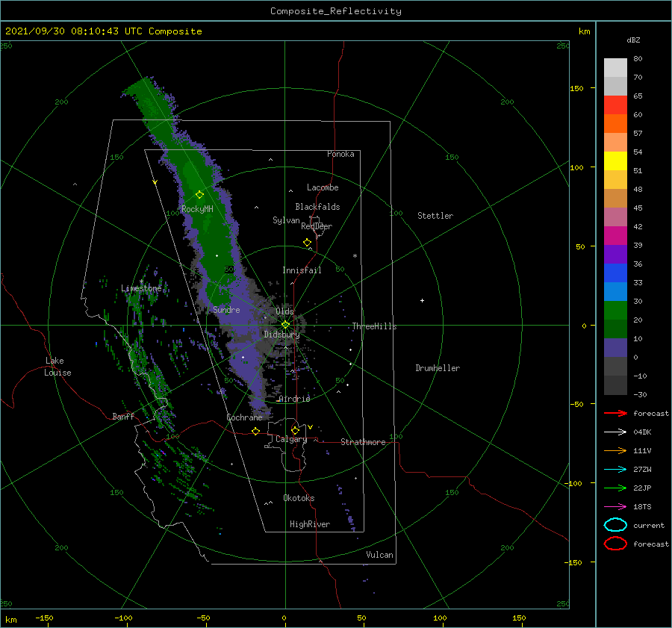The width and height of the screenshot is (672, 628).
Task: Click the Composite_Reflectivity title
Action: pos(336,11)
